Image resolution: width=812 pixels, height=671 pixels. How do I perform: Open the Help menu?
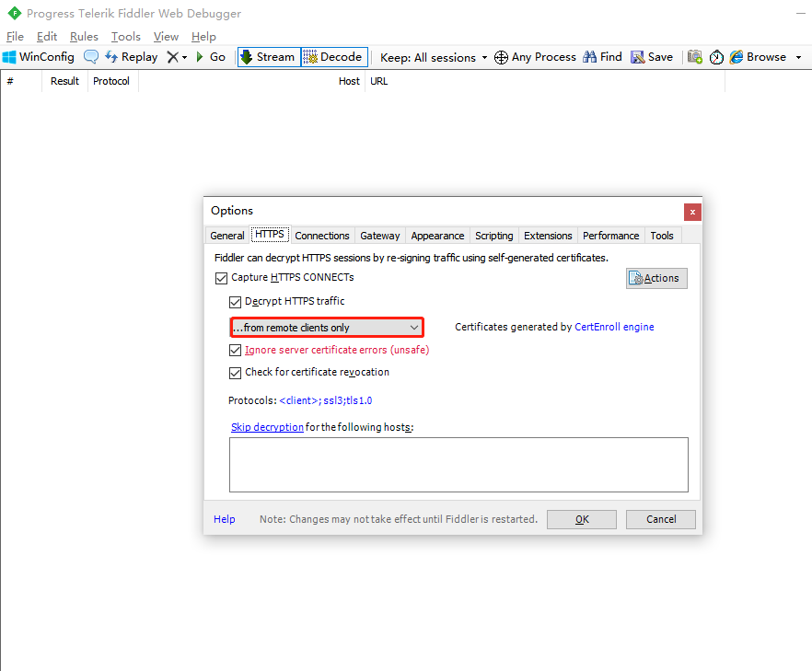[203, 36]
